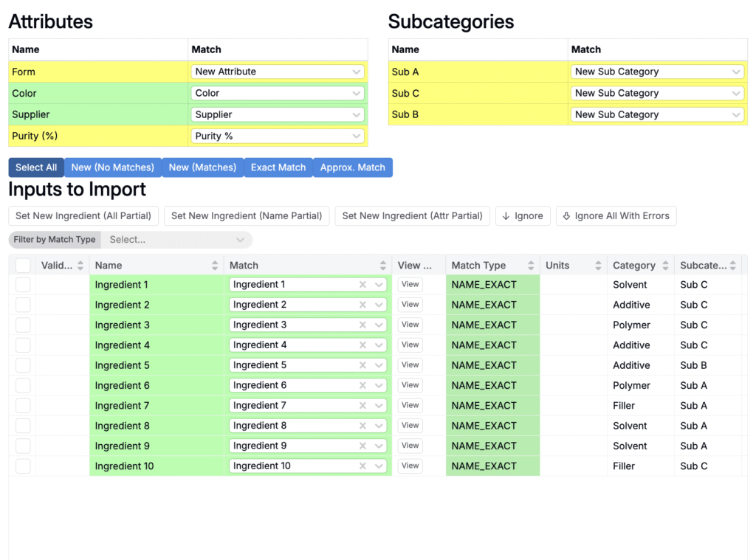Switch to the Exact Match filter
756x560 pixels.
tap(278, 167)
